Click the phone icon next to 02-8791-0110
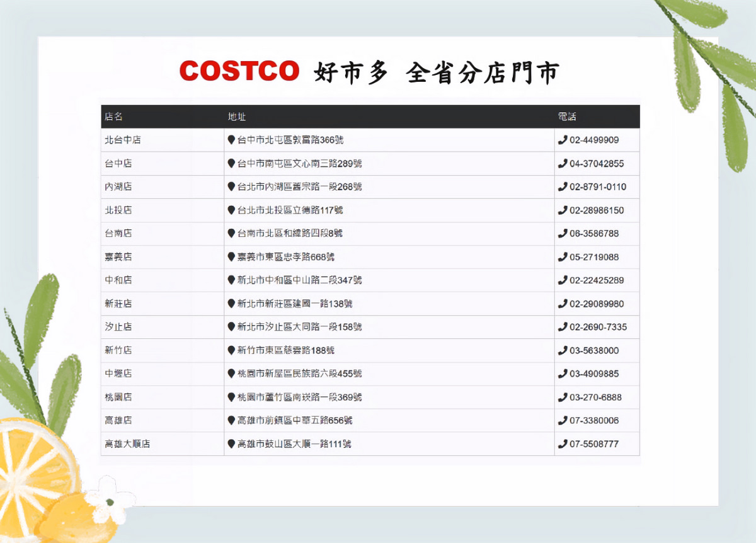Image resolution: width=756 pixels, height=543 pixels. [x=563, y=186]
